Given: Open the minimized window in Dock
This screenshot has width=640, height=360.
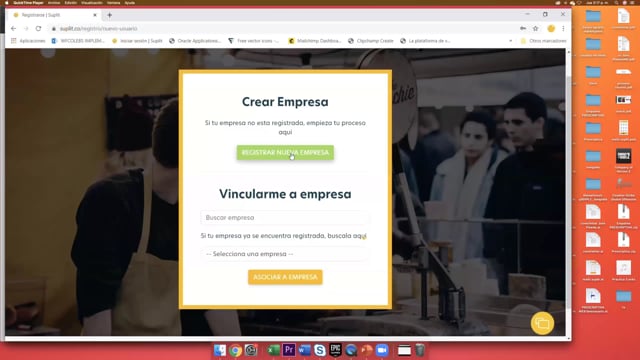Looking at the screenshot, I should [x=404, y=350].
